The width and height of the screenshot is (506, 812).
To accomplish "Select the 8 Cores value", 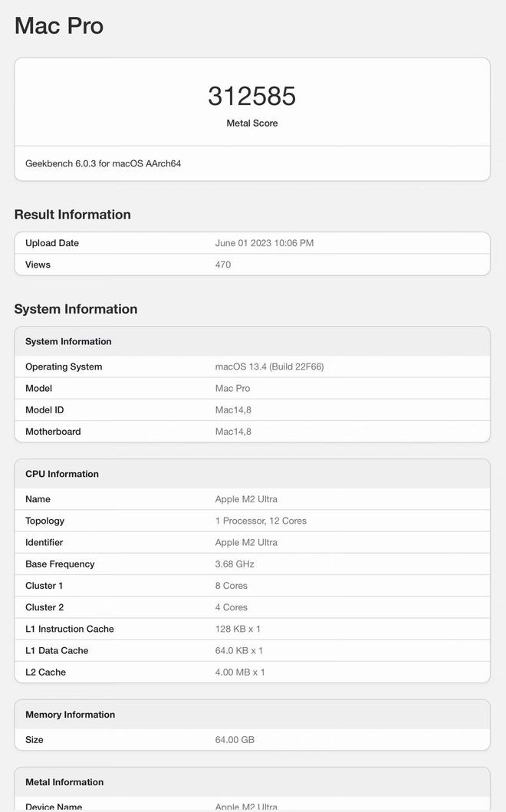I will pyautogui.click(x=231, y=586).
